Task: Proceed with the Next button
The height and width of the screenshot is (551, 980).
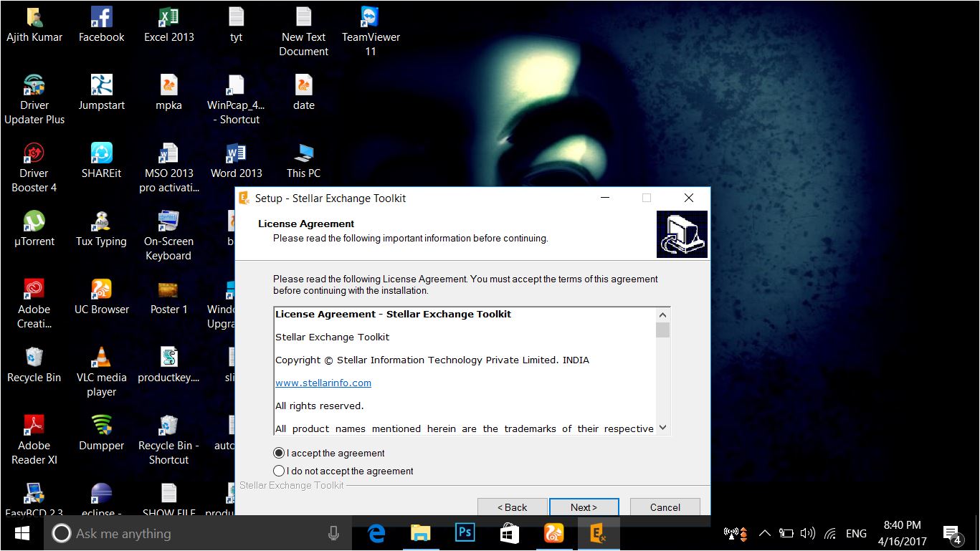Action: 584,507
